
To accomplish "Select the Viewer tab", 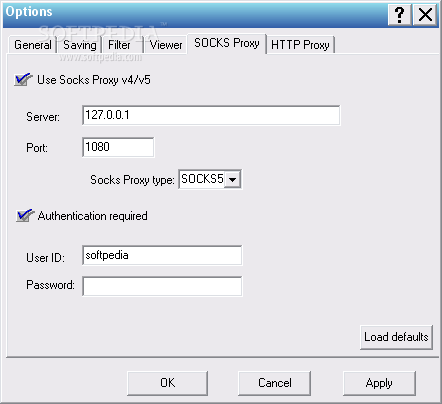I will point(165,45).
